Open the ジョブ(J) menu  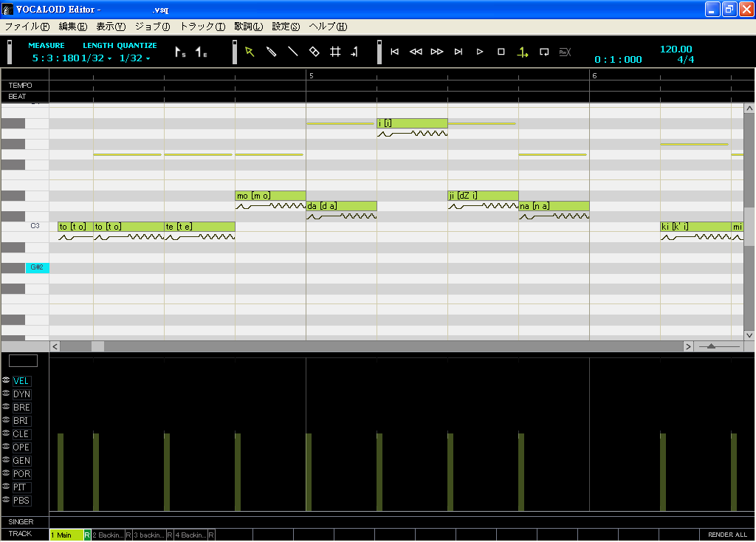pyautogui.click(x=152, y=27)
